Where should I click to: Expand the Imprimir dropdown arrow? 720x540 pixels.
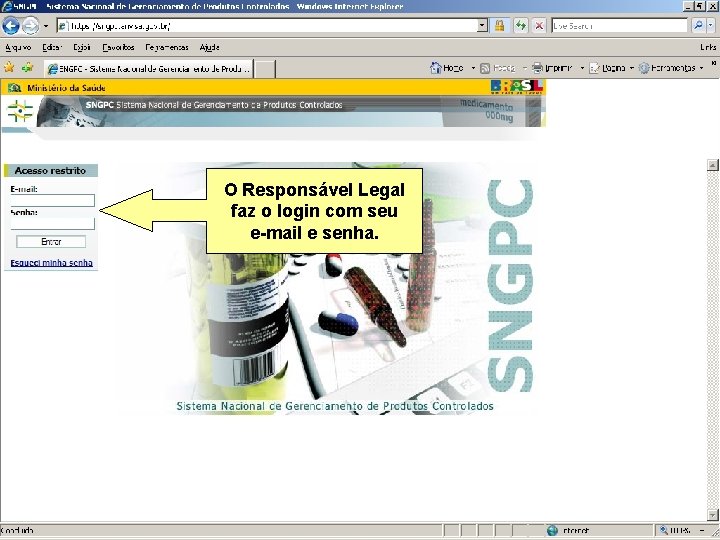582,68
